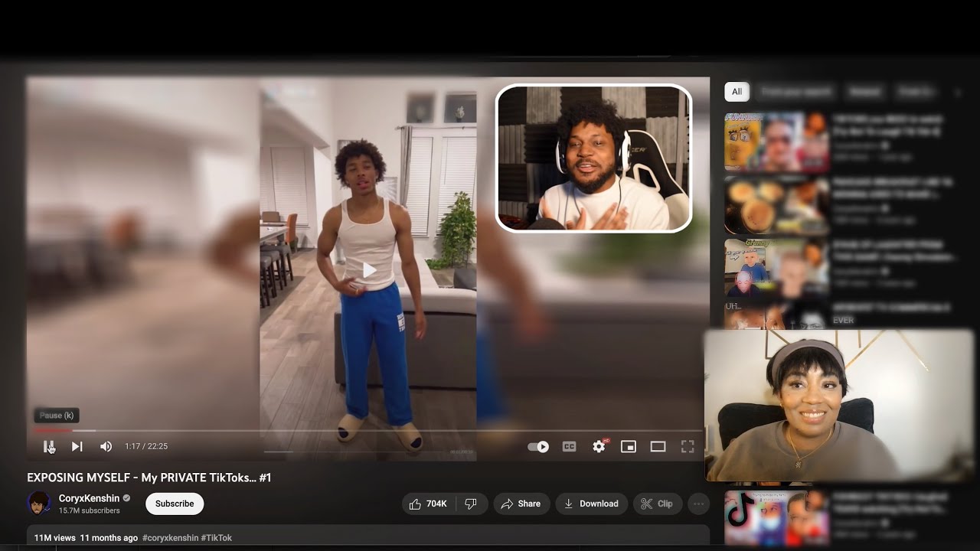
Task: Open the three-dot more actions menu
Action: (698, 504)
